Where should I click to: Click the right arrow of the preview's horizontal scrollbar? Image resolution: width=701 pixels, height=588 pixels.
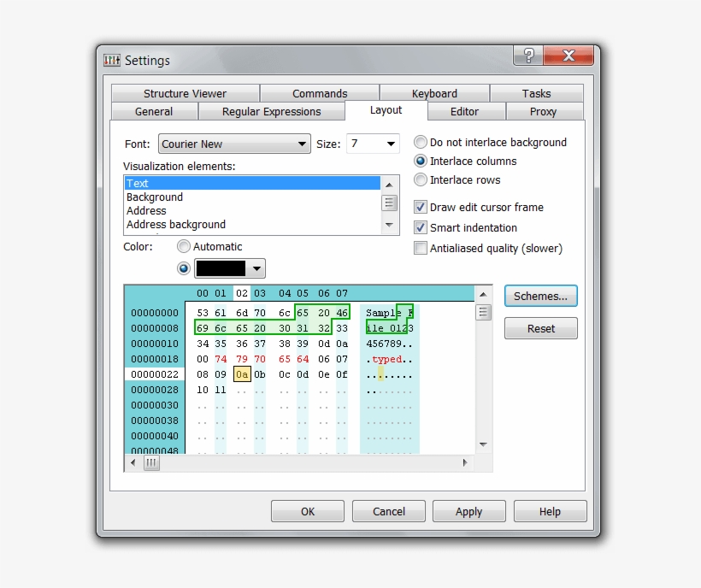[465, 462]
